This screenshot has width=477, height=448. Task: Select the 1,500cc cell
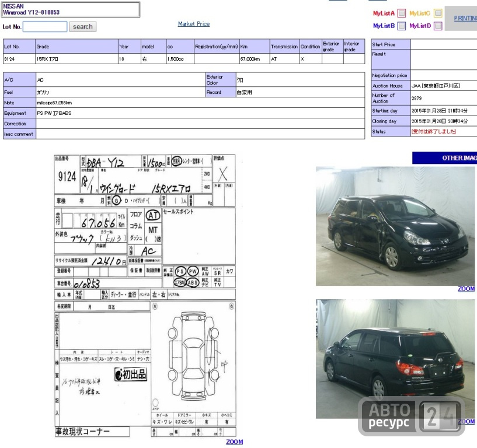(180, 59)
